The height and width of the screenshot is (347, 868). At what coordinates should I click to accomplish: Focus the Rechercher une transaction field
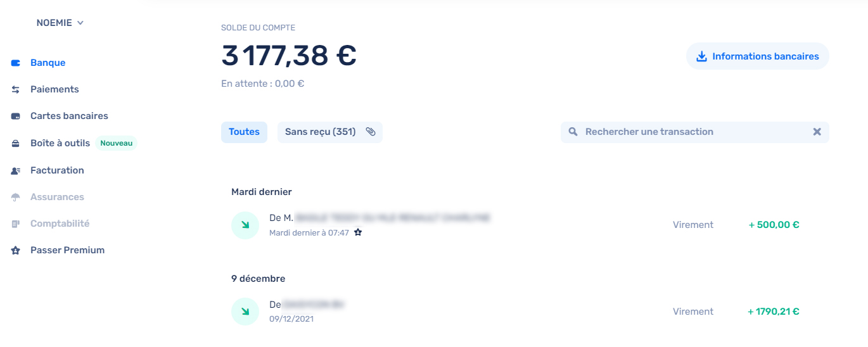pyautogui.click(x=695, y=132)
